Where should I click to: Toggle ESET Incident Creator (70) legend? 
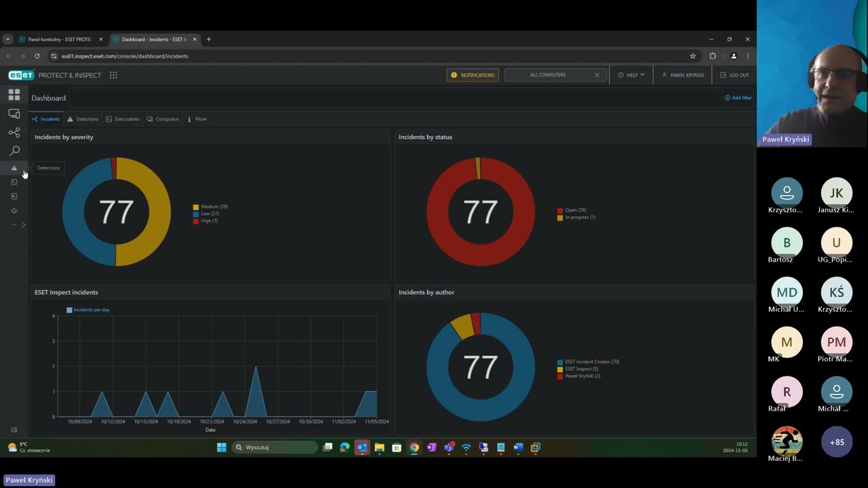pos(588,362)
